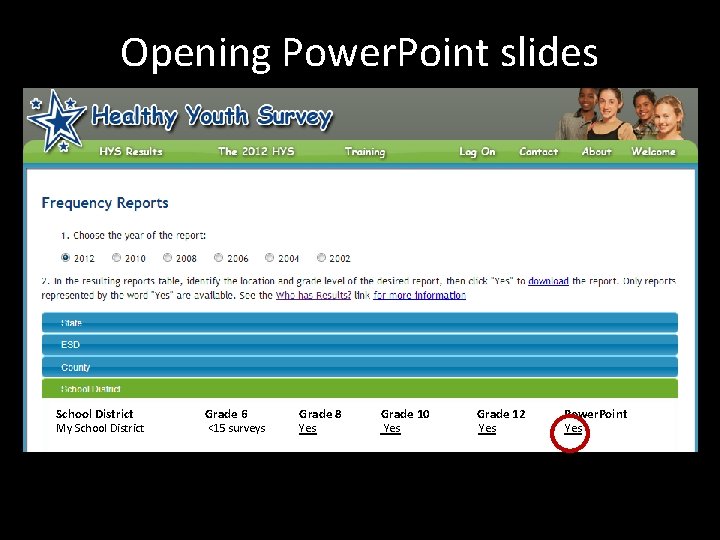
Task: Click the '<15 surveys' Grade 6 cell
Action: pyautogui.click(x=236, y=428)
